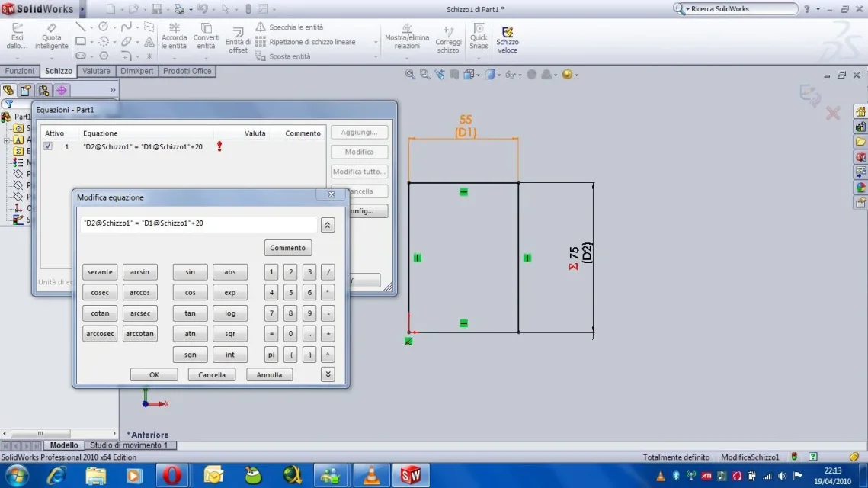
Task: Switch to the DimXpert tab
Action: click(136, 71)
